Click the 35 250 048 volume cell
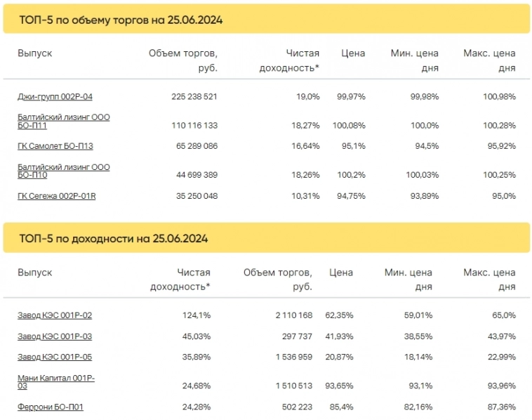Image resolution: width=532 pixels, height=420 pixels. click(196, 196)
